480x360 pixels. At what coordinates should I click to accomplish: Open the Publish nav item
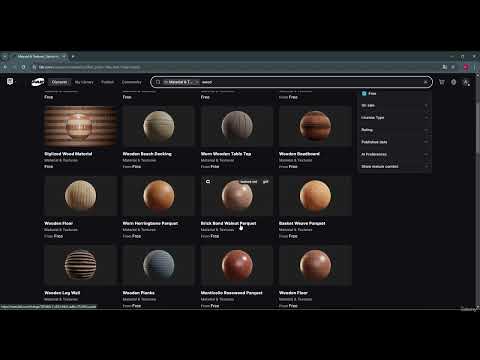pyautogui.click(x=107, y=82)
